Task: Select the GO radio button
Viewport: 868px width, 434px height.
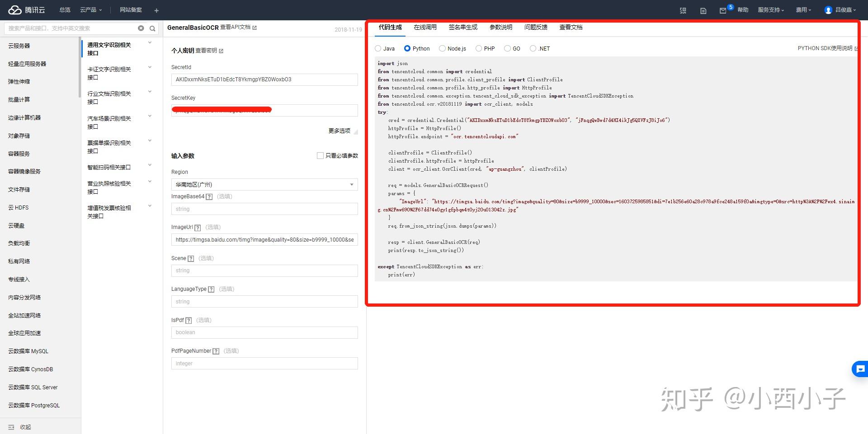Action: click(507, 48)
